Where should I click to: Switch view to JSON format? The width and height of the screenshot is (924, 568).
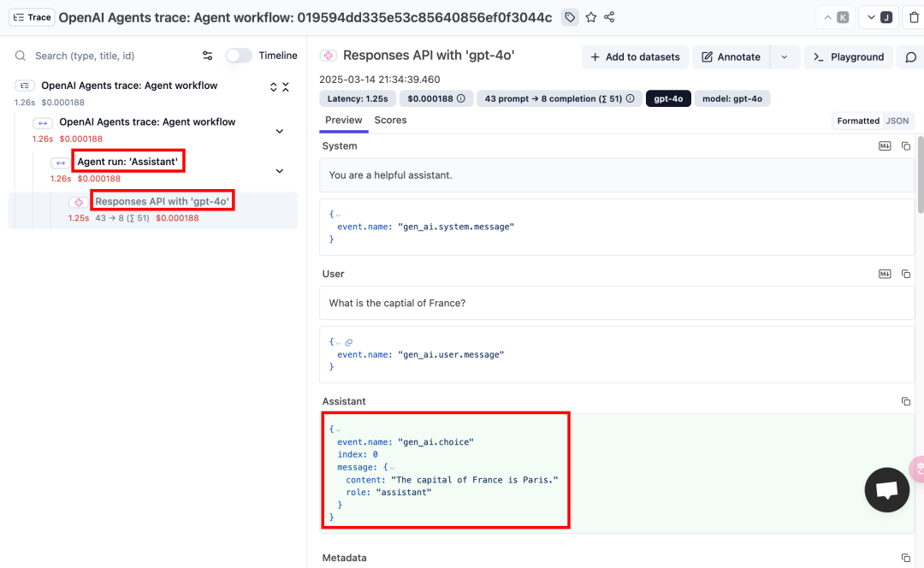click(x=897, y=121)
